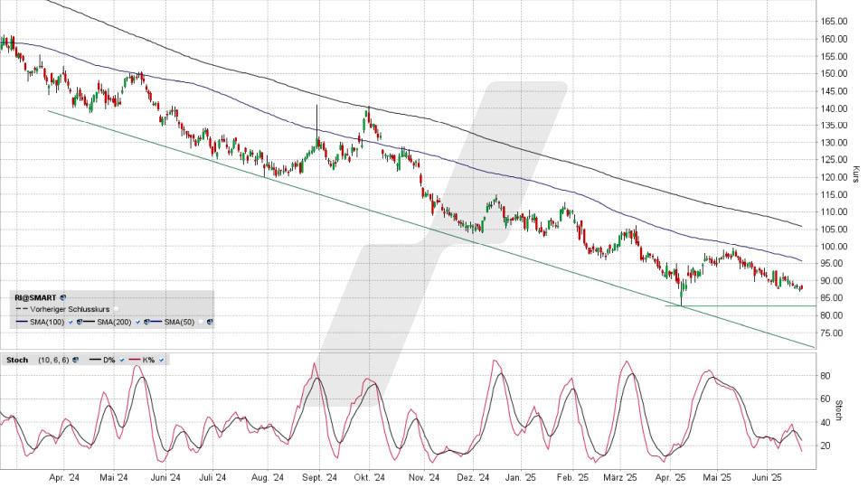Screen dimensions: 868x488
Task: Uncheck the SMA(100) visibility checkbox
Action: coord(71,322)
